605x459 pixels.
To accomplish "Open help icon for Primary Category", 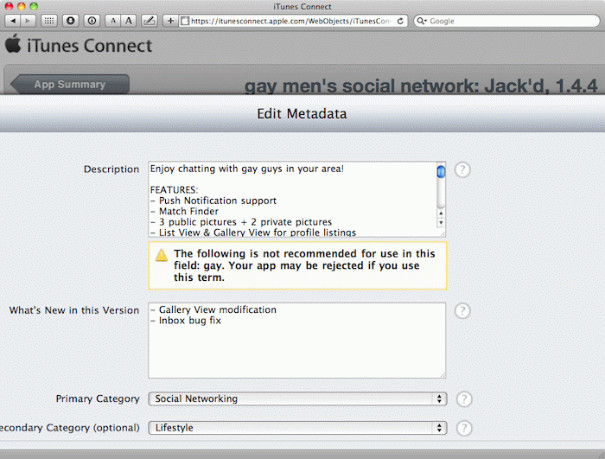I will 464,399.
